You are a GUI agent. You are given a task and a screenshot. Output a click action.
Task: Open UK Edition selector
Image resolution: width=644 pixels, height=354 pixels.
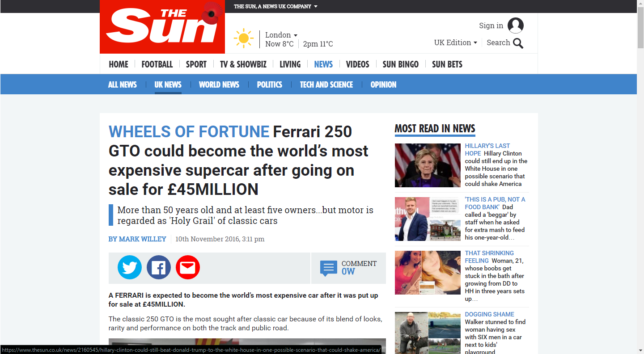(455, 42)
